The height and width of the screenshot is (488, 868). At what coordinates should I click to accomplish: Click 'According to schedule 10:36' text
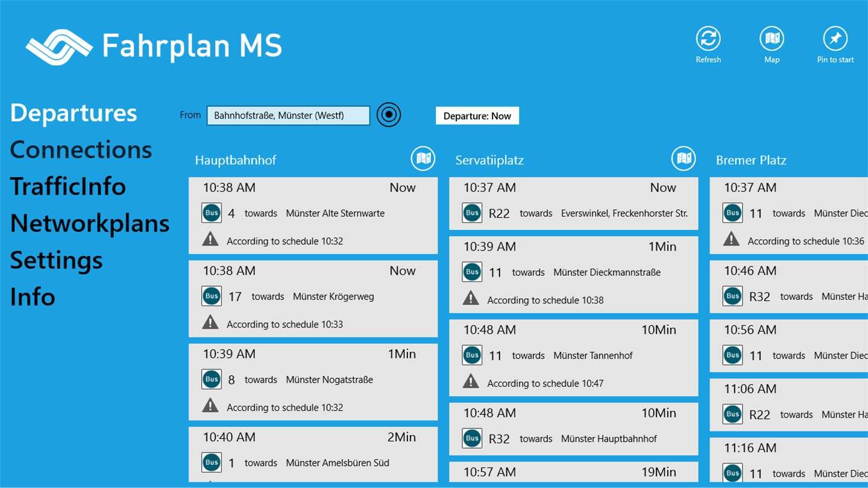coord(806,241)
